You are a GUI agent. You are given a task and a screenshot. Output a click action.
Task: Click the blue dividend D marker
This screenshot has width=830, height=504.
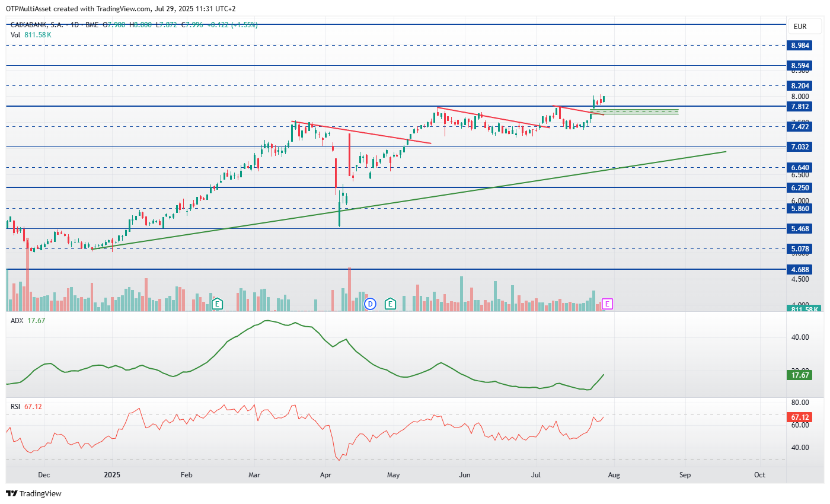click(x=371, y=304)
